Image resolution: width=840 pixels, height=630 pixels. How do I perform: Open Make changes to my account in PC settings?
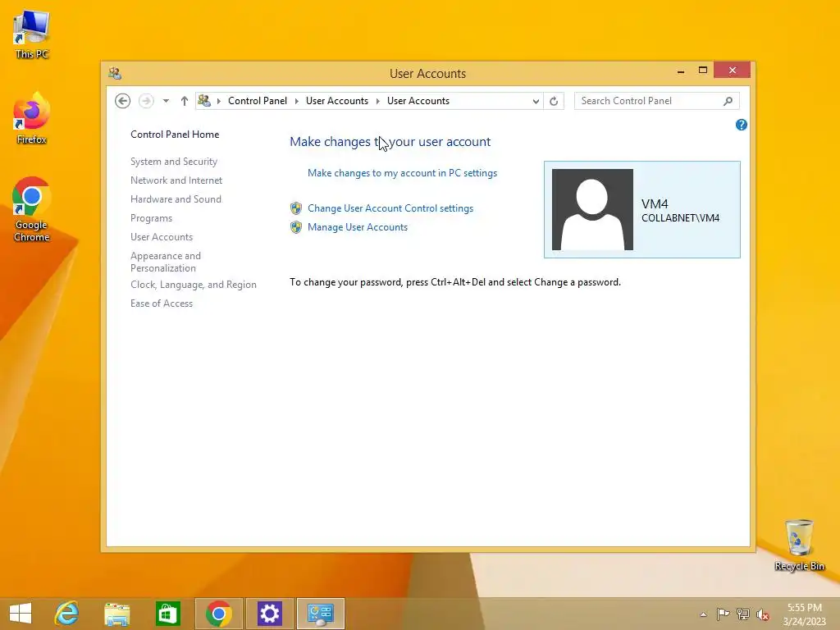click(x=402, y=173)
